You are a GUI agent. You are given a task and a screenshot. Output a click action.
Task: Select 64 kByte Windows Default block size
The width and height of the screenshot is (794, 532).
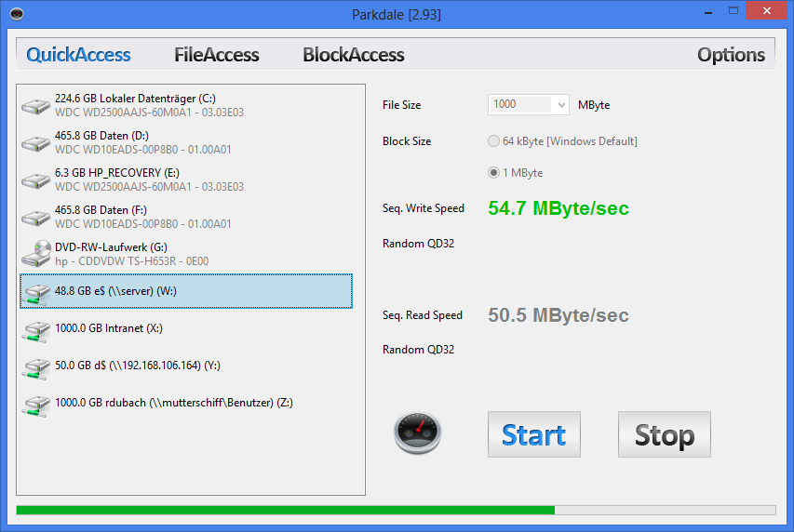click(493, 141)
